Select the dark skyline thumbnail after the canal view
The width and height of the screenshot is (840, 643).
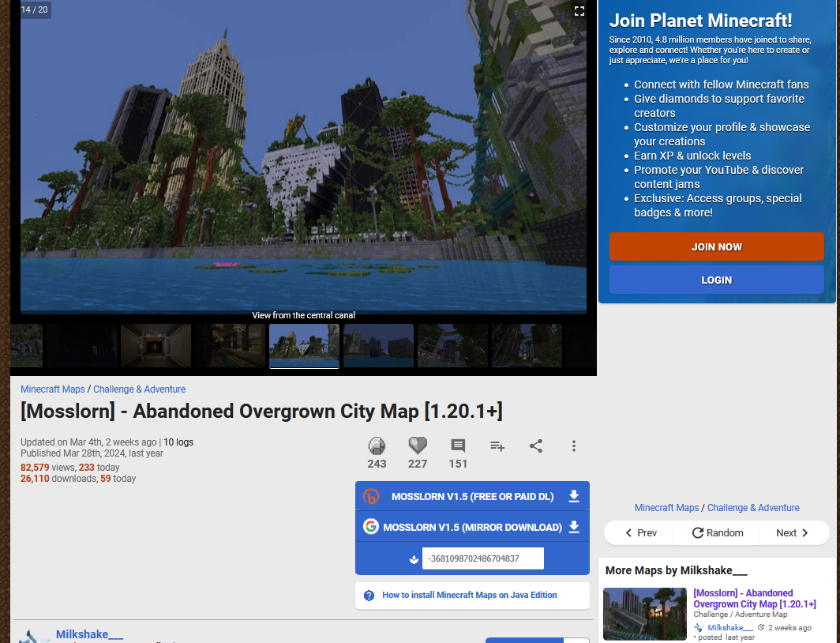tap(378, 346)
